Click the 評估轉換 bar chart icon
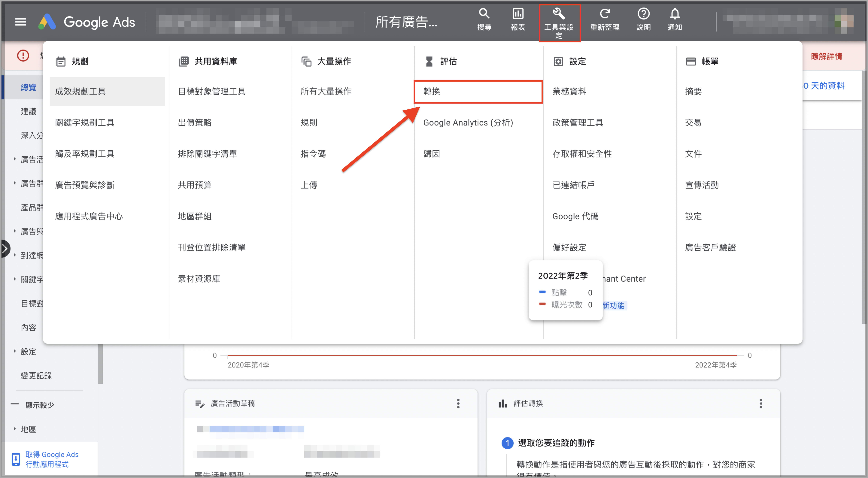 pos(503,404)
